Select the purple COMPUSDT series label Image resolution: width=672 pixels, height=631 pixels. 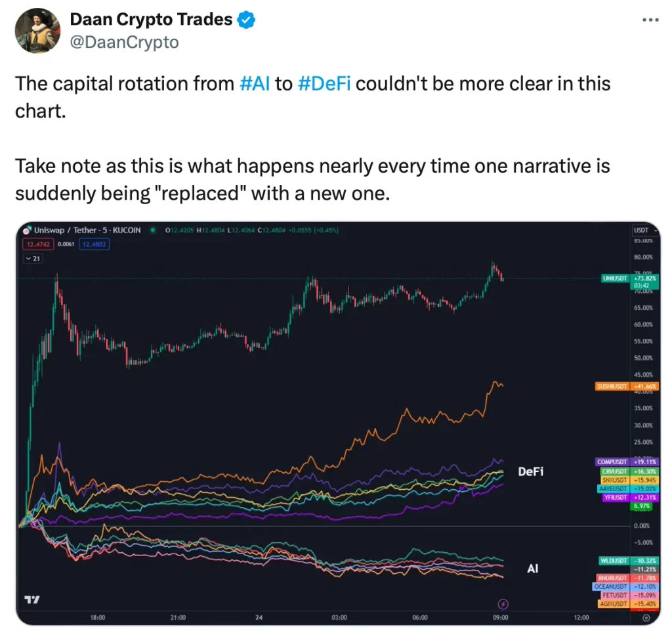click(614, 462)
